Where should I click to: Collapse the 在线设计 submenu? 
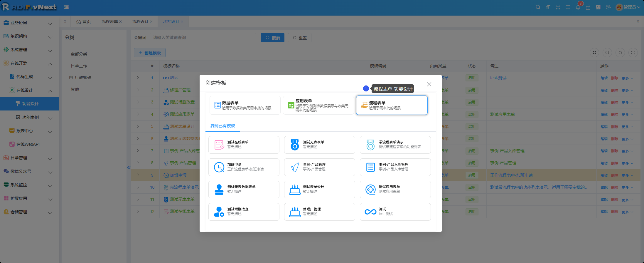[29, 90]
